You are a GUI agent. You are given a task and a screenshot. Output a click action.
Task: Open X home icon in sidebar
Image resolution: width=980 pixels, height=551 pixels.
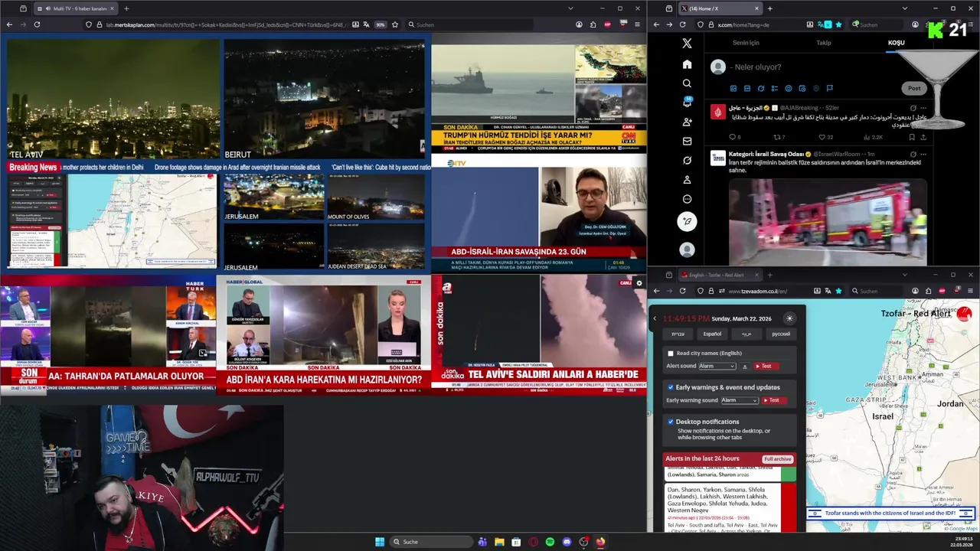click(x=687, y=64)
